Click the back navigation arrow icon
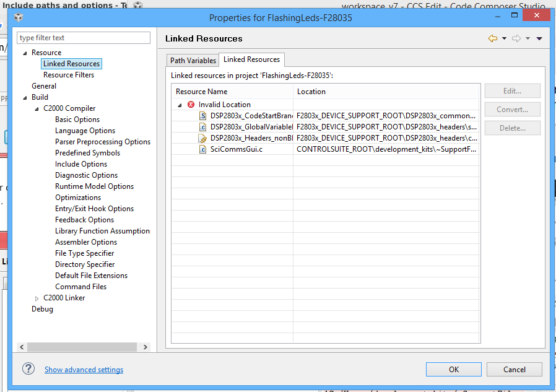 click(x=492, y=38)
